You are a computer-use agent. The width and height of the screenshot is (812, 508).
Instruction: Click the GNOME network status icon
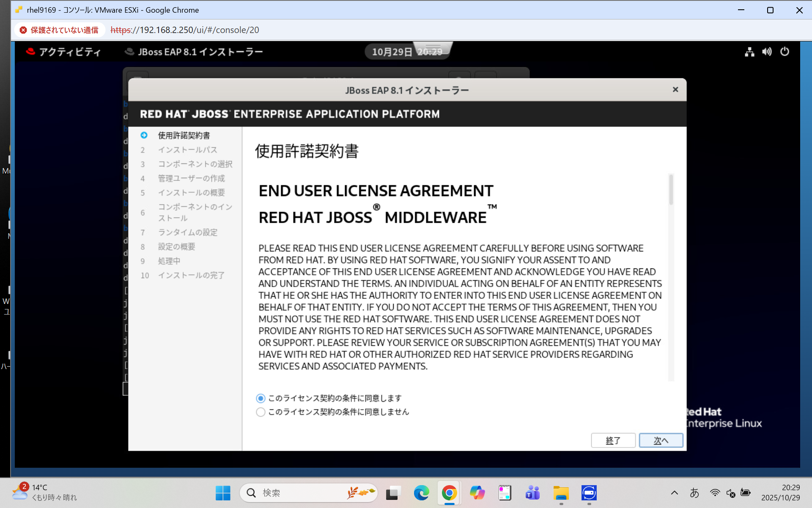pos(749,52)
